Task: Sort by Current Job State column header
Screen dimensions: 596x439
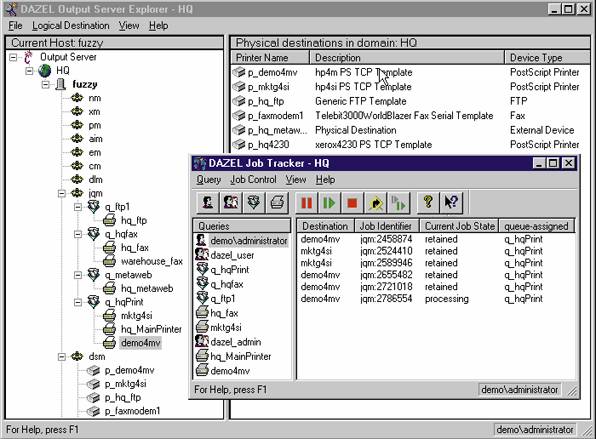Action: [459, 226]
